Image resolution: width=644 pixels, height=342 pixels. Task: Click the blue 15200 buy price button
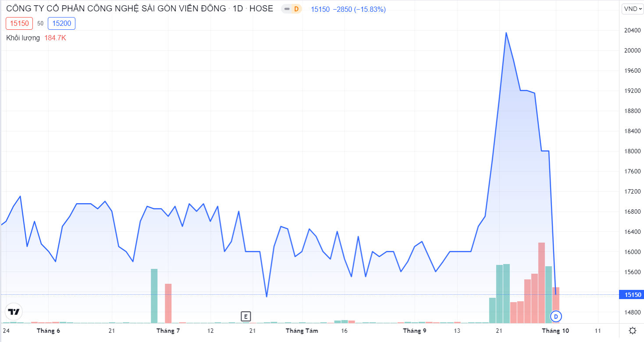61,24
